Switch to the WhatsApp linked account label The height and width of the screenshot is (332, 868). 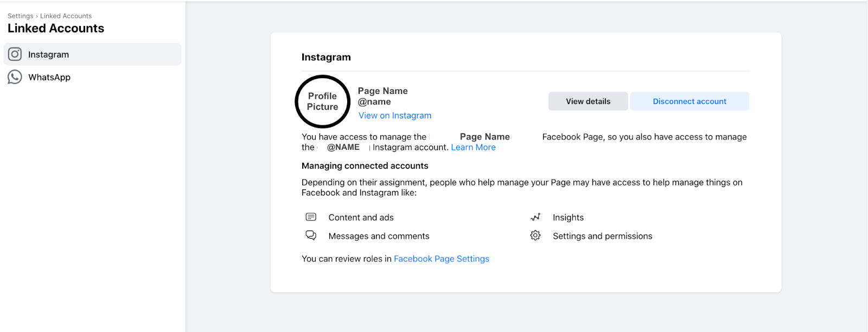[49, 78]
